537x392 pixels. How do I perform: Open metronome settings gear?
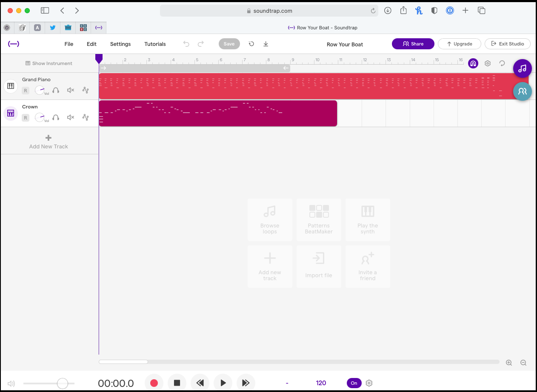(369, 383)
